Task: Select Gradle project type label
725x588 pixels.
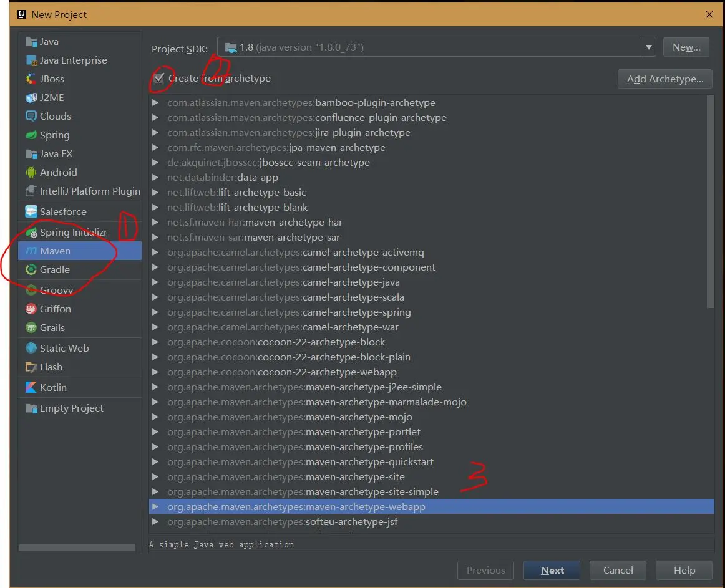Action: [54, 269]
